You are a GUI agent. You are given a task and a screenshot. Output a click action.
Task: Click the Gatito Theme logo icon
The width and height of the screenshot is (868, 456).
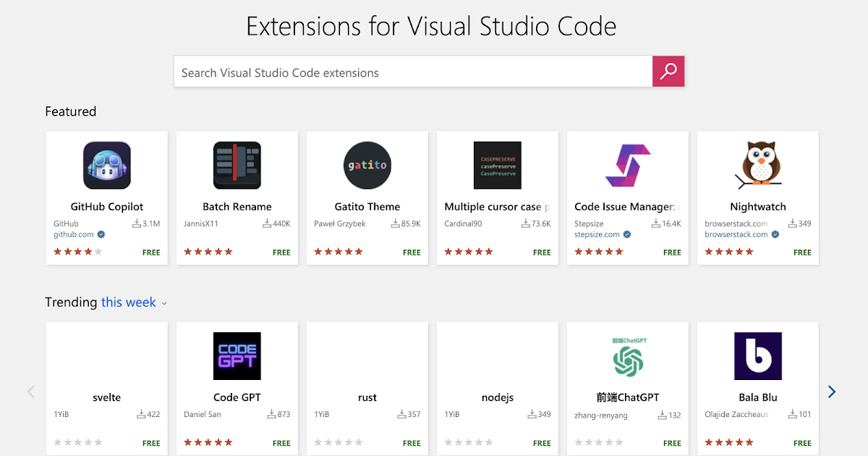[367, 165]
